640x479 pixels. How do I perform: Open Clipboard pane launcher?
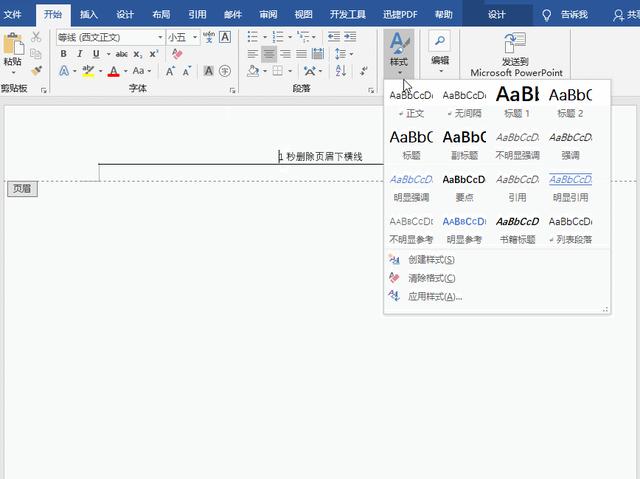coord(44,90)
